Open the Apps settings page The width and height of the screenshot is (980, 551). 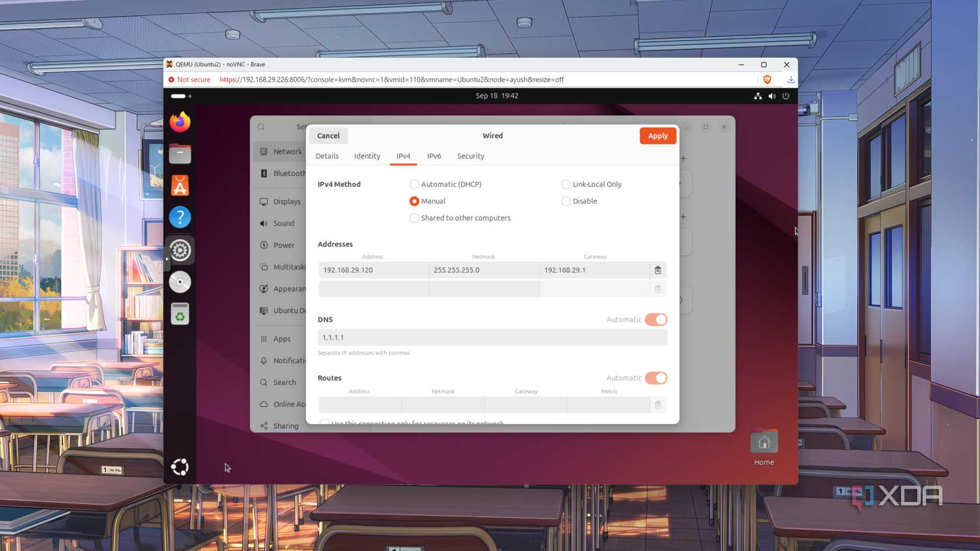coord(282,338)
